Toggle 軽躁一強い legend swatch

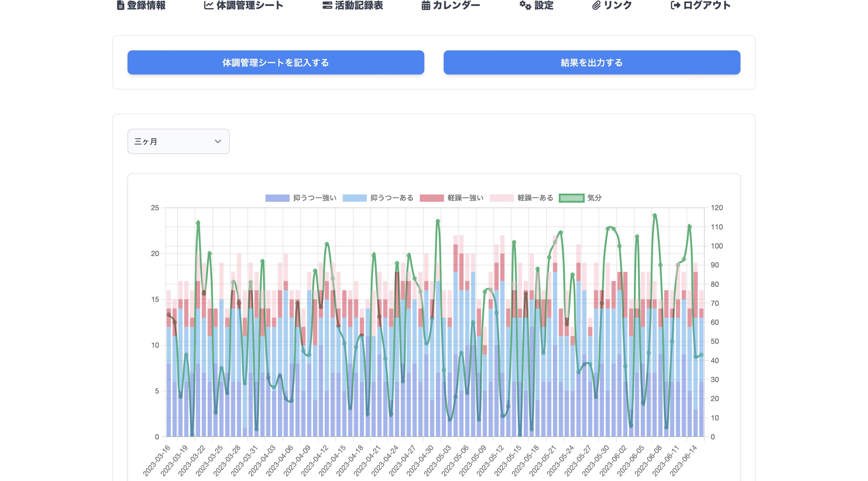click(x=432, y=198)
